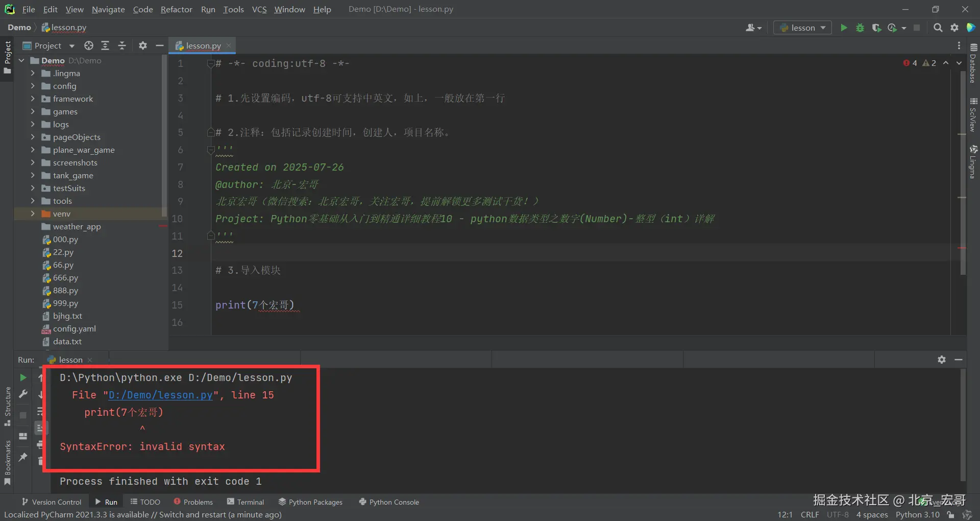The height and width of the screenshot is (521, 980).
Task: Open wrench settings in Run panel
Action: tap(23, 394)
